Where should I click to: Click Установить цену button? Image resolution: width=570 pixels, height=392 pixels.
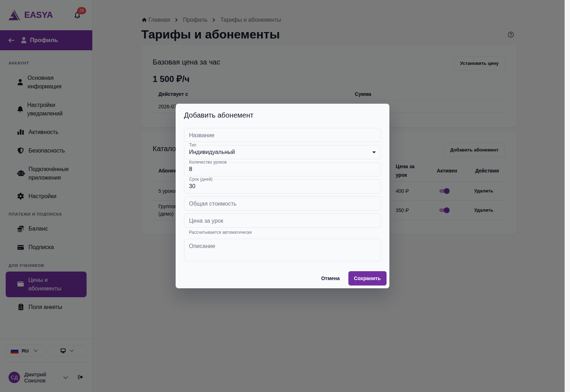click(479, 63)
